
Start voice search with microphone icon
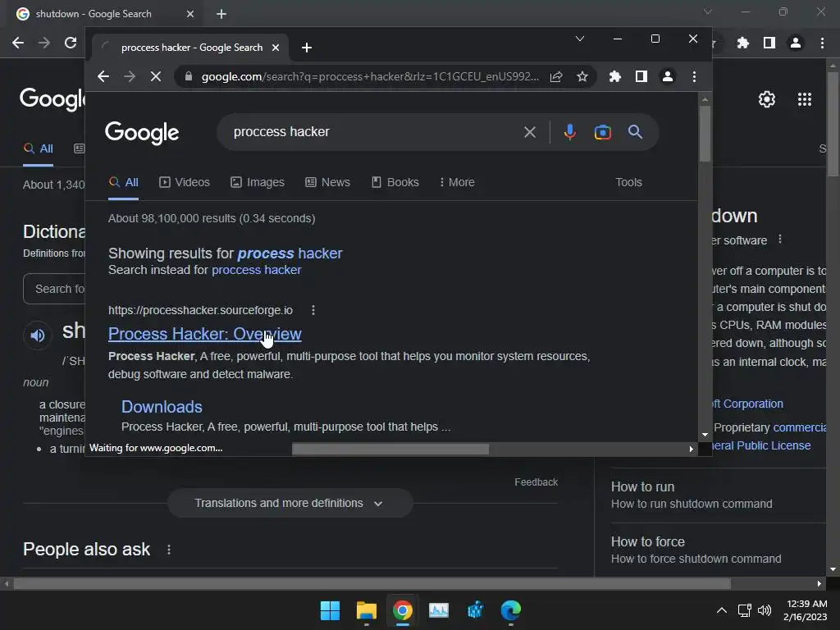[570, 132]
